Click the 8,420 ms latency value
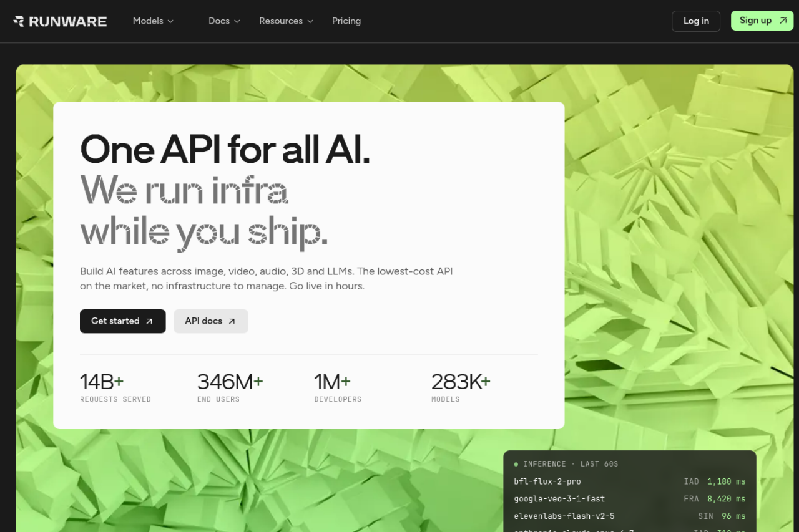This screenshot has width=799, height=532. (x=727, y=499)
